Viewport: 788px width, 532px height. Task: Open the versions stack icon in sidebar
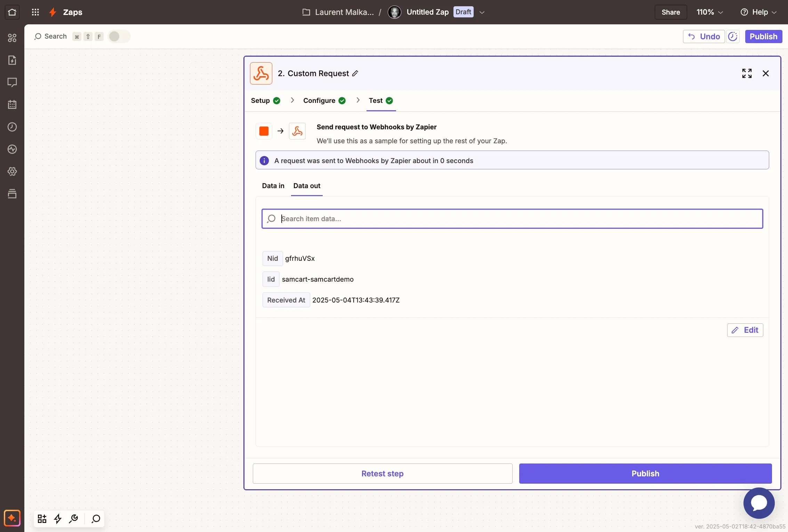(x=12, y=194)
